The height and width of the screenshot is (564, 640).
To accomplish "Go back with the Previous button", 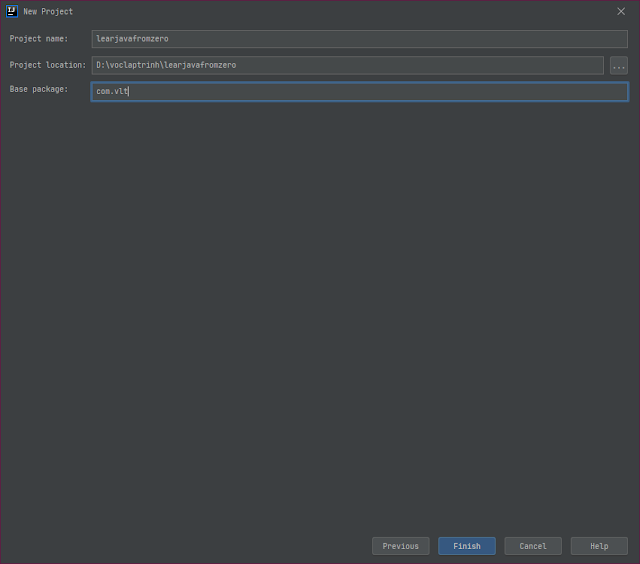I will click(x=400, y=546).
